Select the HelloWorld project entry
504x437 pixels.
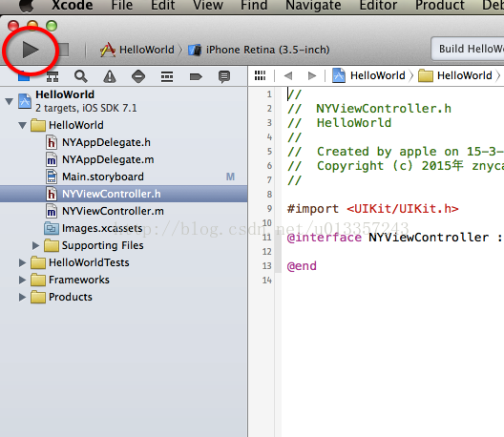[124, 101]
